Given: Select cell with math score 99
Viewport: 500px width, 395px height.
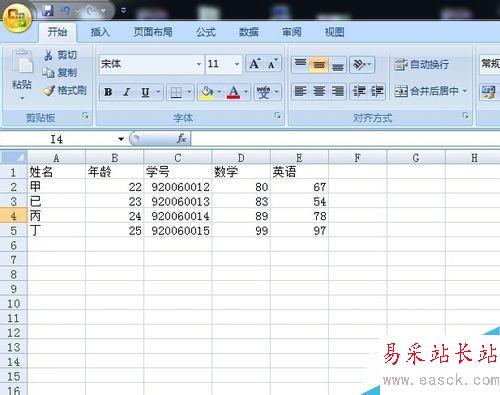Looking at the screenshot, I should pos(241,230).
